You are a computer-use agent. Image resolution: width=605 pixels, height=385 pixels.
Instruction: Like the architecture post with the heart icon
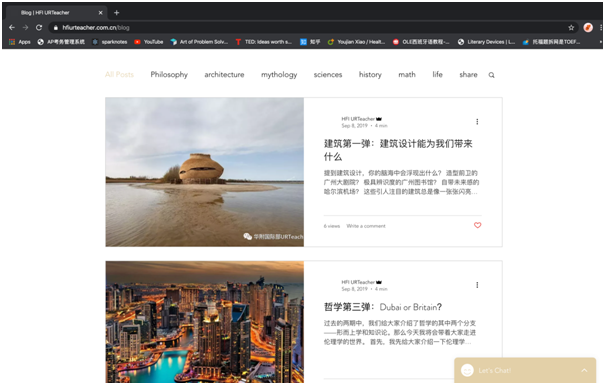pyautogui.click(x=477, y=225)
